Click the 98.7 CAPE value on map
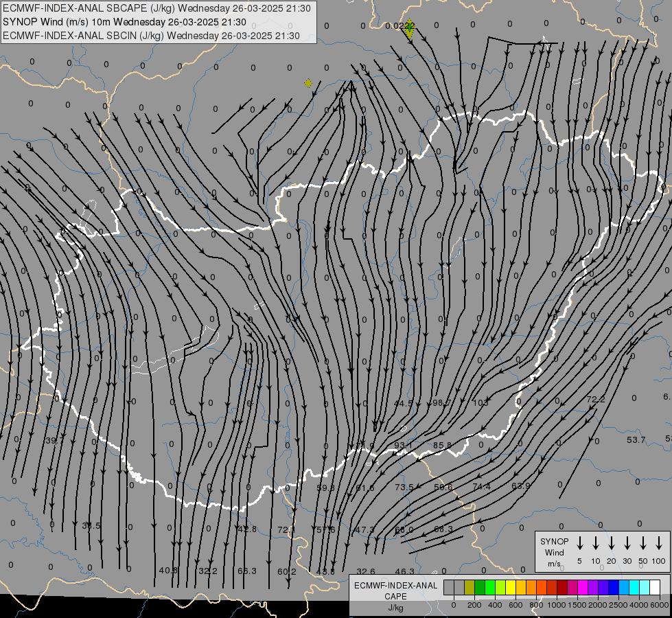 tap(441, 402)
